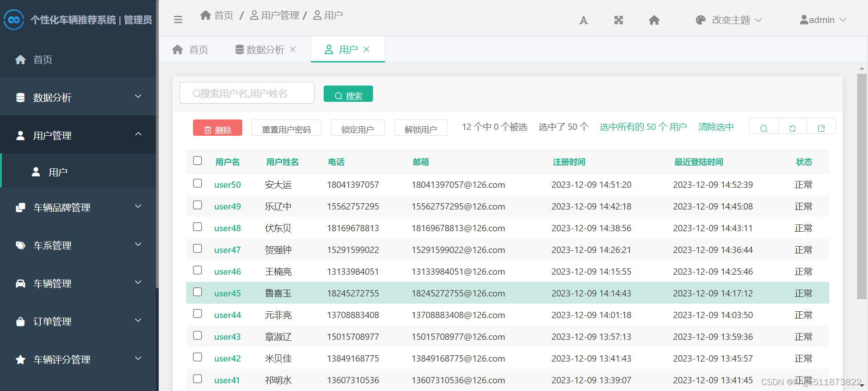Screen dimensions: 868x391
Task: Click the 清除选中 link
Action: [716, 127]
